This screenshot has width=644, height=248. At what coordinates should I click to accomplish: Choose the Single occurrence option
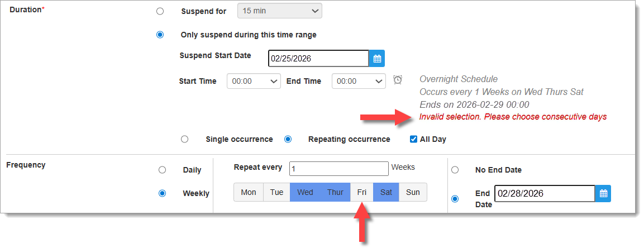185,139
